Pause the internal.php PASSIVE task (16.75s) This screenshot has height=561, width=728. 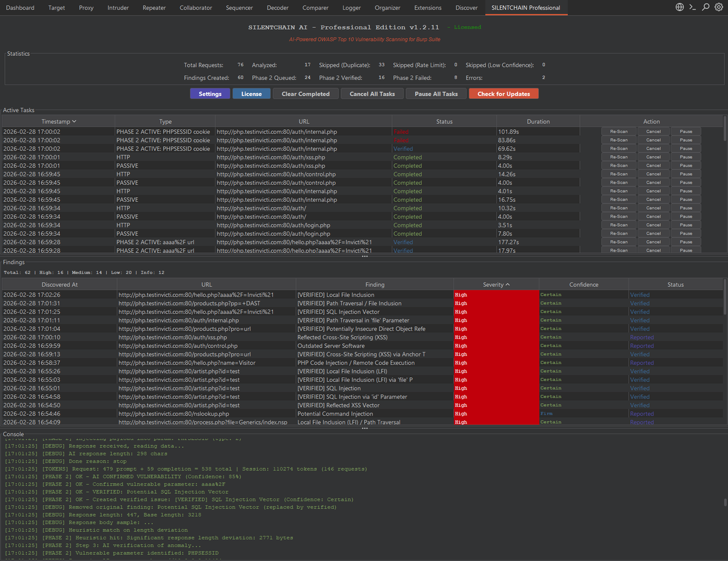[x=686, y=200]
